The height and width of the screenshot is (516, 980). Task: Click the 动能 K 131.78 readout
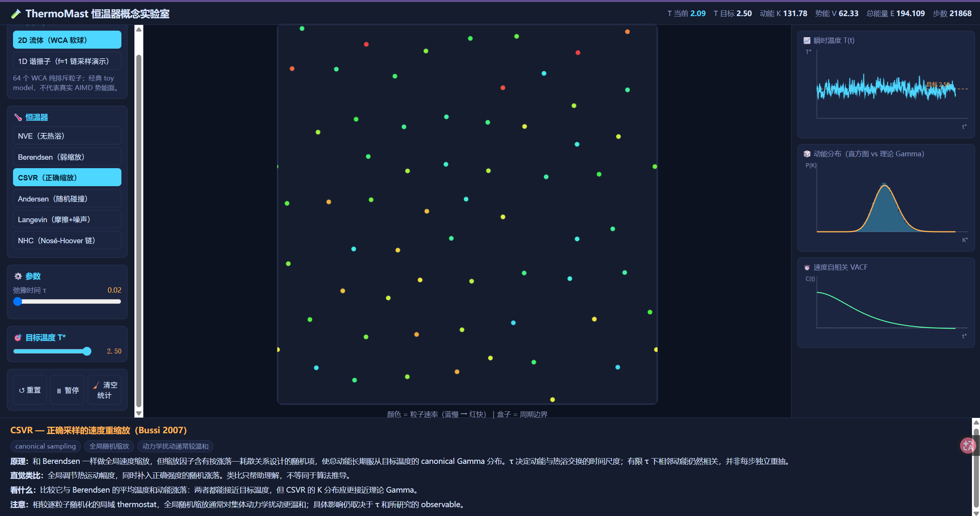tap(783, 13)
